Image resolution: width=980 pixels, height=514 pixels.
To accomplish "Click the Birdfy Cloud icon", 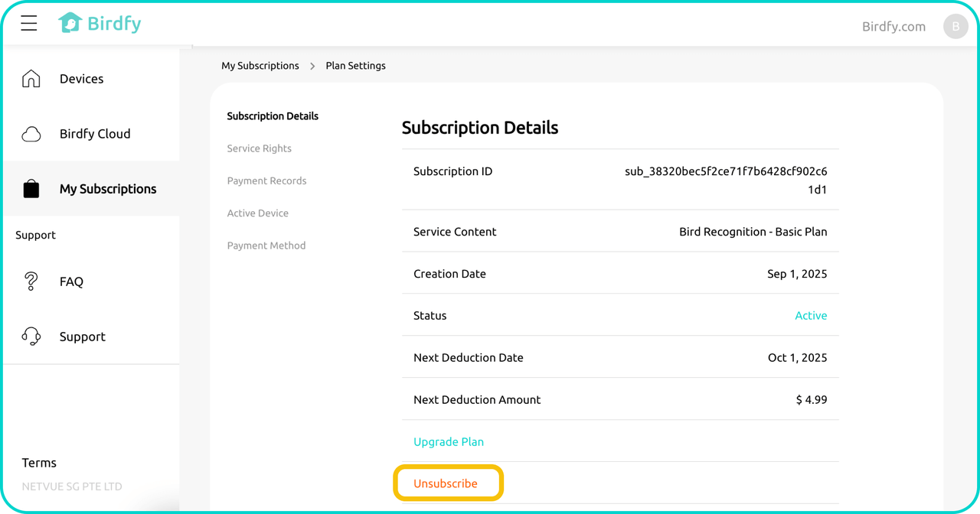I will (x=31, y=134).
